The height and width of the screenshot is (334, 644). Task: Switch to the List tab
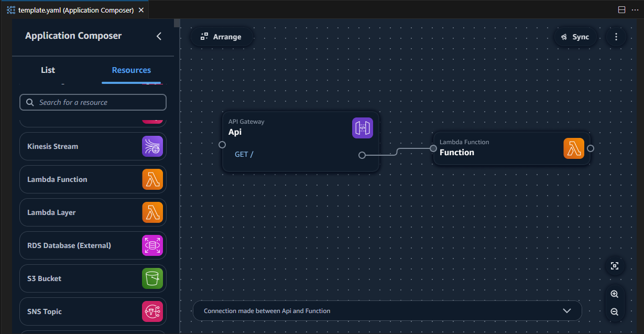coord(48,70)
